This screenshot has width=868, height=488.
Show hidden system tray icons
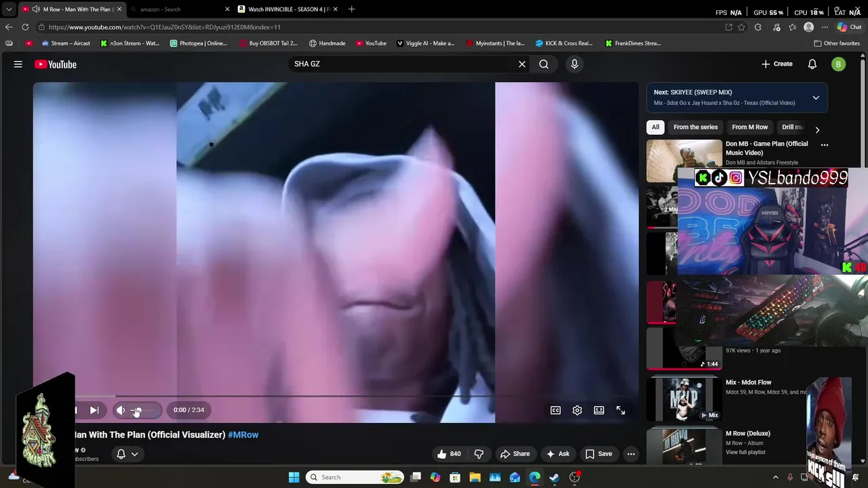(x=776, y=477)
